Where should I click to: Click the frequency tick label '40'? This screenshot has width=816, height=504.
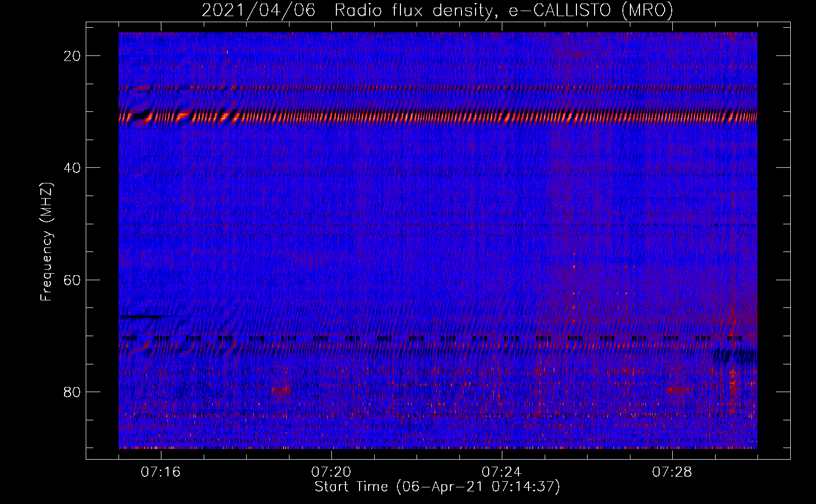pos(73,168)
